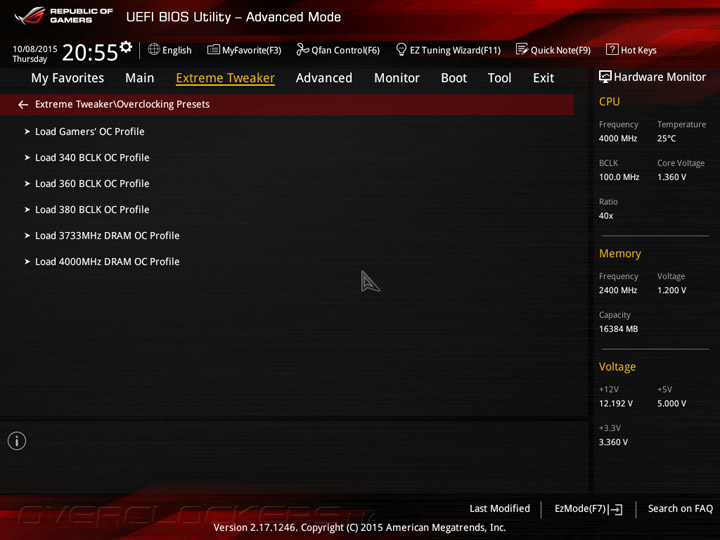The width and height of the screenshot is (720, 540).
Task: Click the Hardware Monitor display icon
Action: 605,77
